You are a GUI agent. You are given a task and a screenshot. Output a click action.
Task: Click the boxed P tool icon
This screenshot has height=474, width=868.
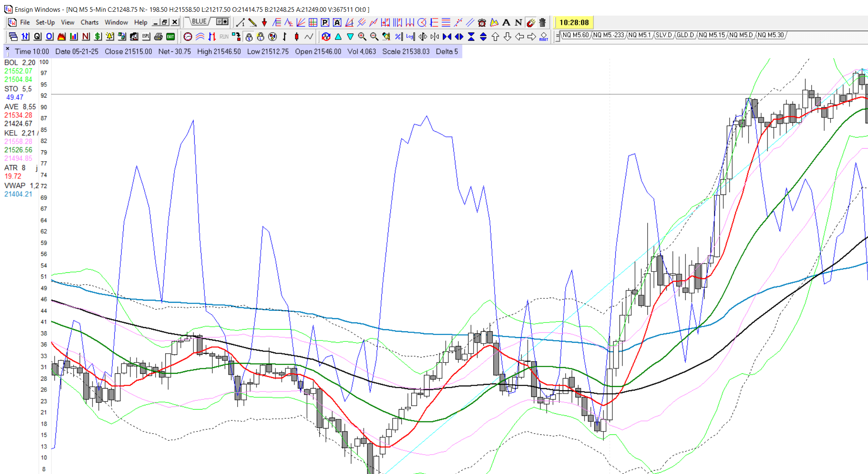(x=325, y=23)
